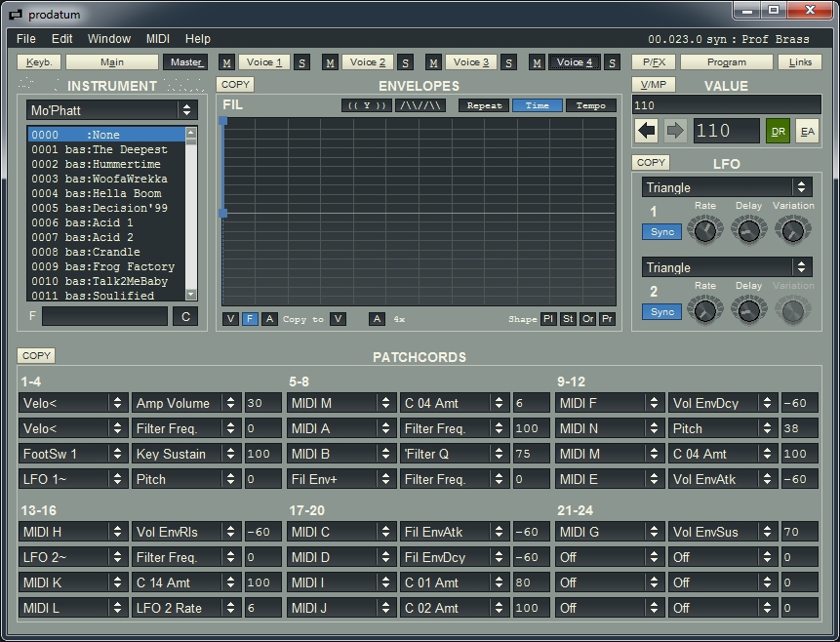Choose the Pl shape button
Viewport: 840px width, 642px height.
click(548, 319)
